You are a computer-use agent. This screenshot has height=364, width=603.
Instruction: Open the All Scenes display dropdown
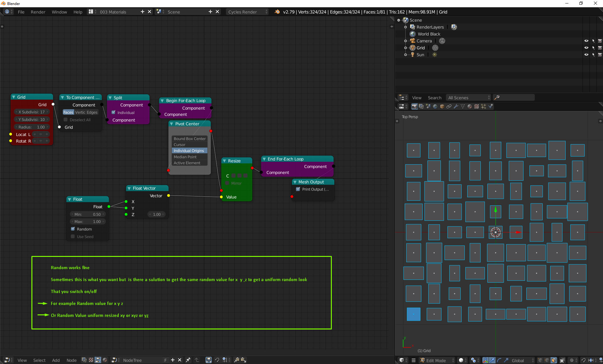[468, 98]
